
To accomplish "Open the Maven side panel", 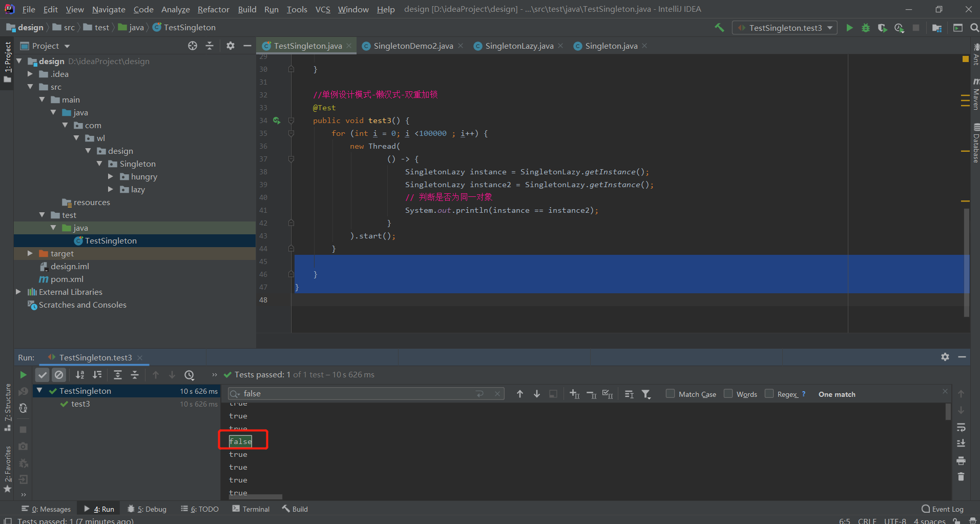I will point(975,94).
